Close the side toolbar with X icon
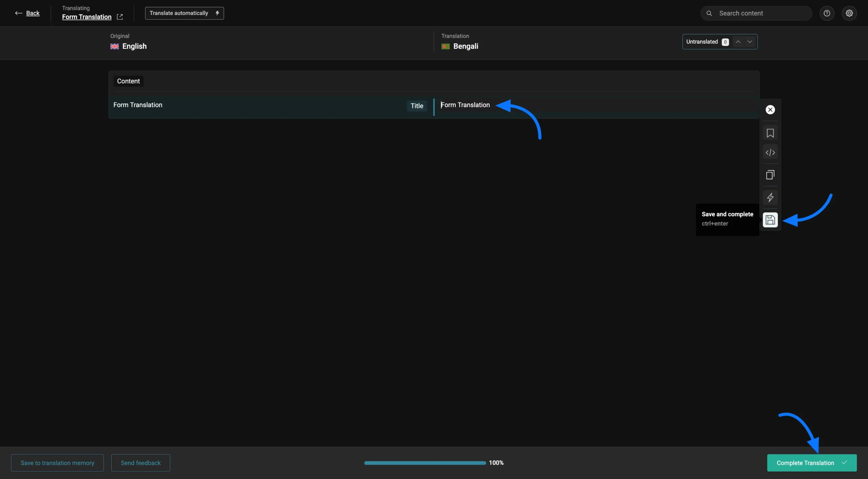 pyautogui.click(x=770, y=110)
